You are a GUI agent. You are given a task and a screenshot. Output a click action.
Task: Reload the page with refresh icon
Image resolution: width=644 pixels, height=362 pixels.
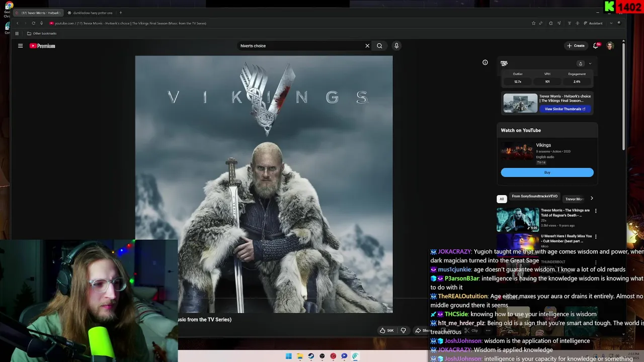tap(33, 23)
